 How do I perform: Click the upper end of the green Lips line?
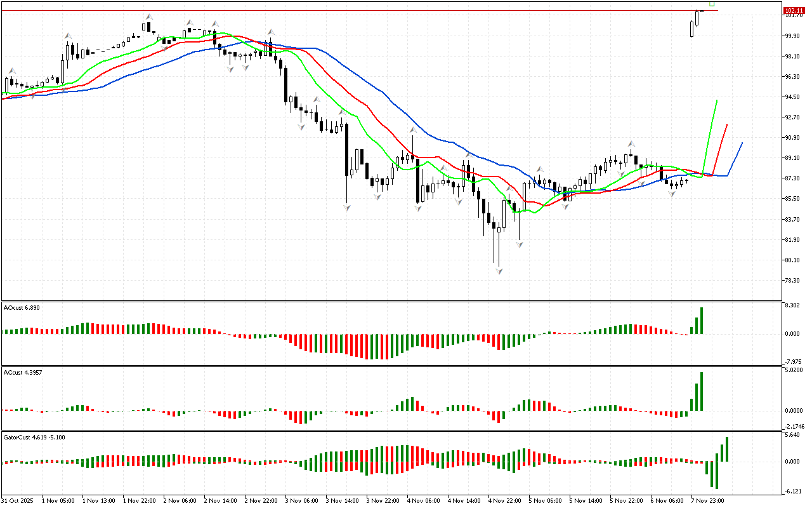[x=716, y=101]
